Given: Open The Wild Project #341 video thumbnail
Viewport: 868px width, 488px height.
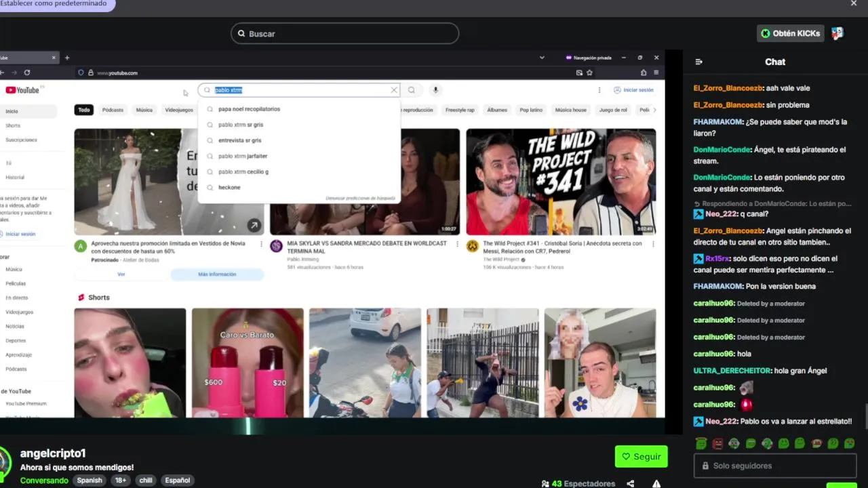Looking at the screenshot, I should (561, 182).
